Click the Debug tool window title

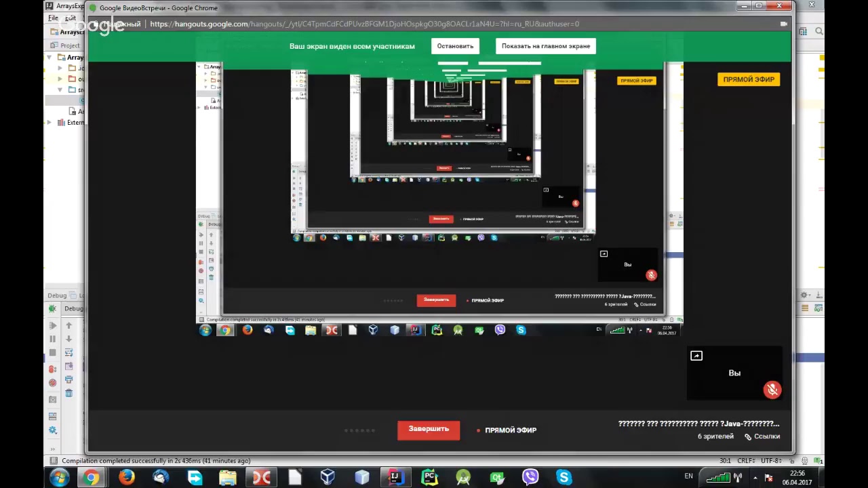[57, 296]
